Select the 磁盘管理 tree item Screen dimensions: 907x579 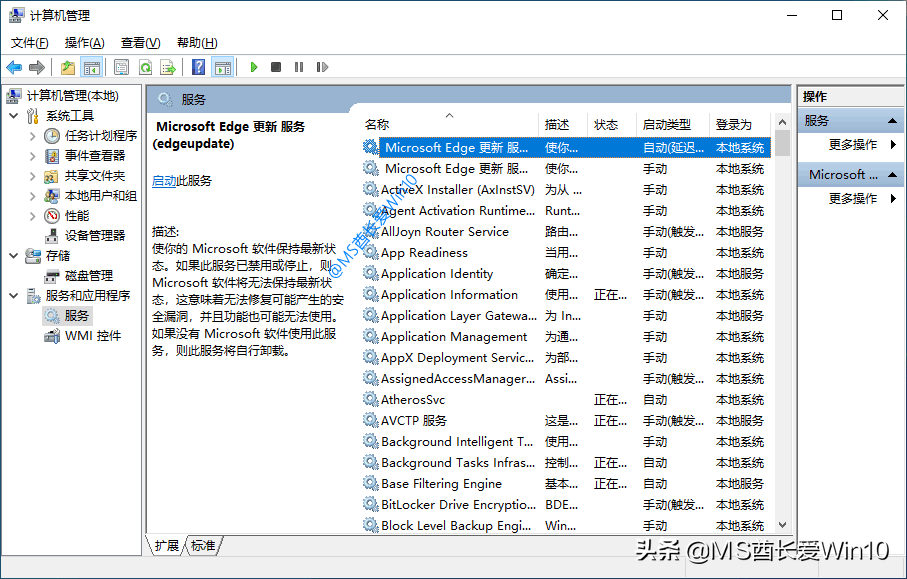point(89,276)
